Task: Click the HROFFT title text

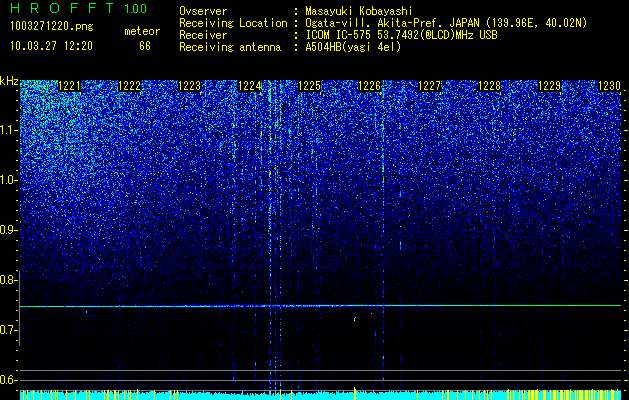Action: click(63, 8)
